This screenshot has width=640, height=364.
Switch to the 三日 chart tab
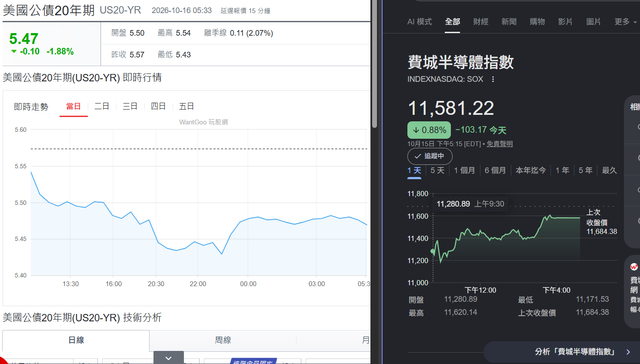(130, 107)
